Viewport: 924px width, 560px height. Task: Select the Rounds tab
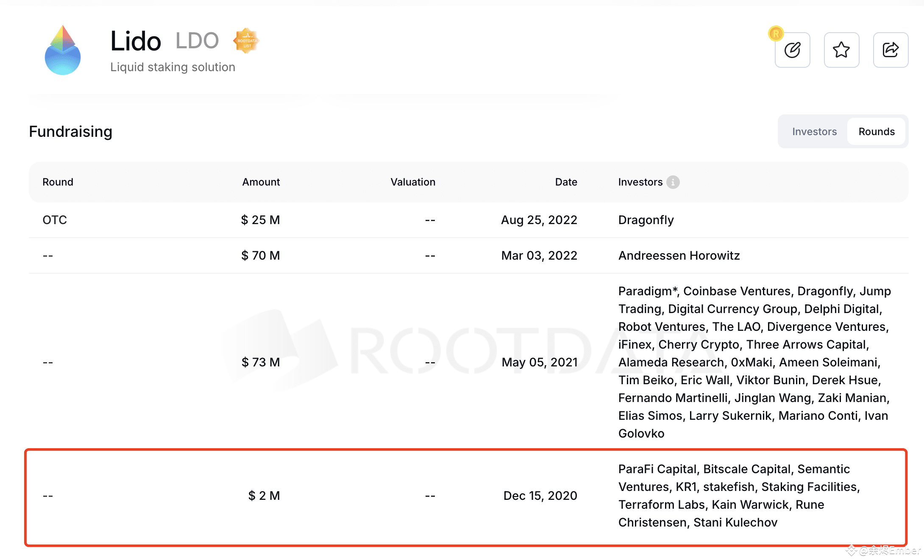point(876,131)
